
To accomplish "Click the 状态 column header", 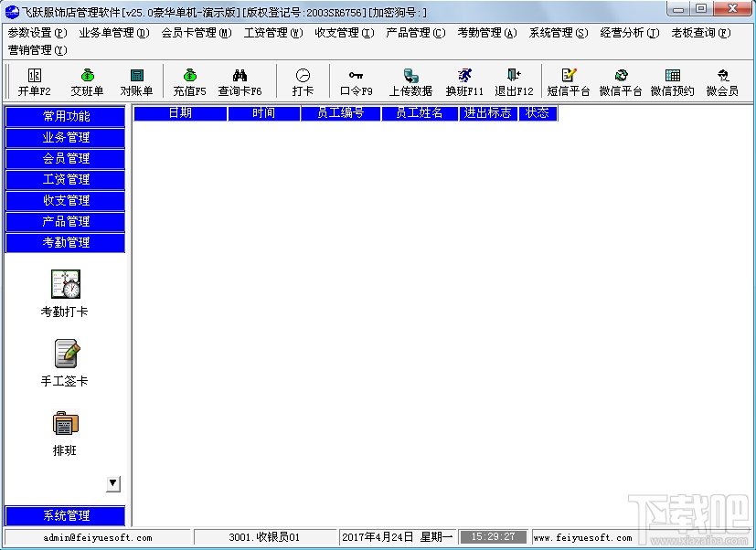I will pos(538,113).
